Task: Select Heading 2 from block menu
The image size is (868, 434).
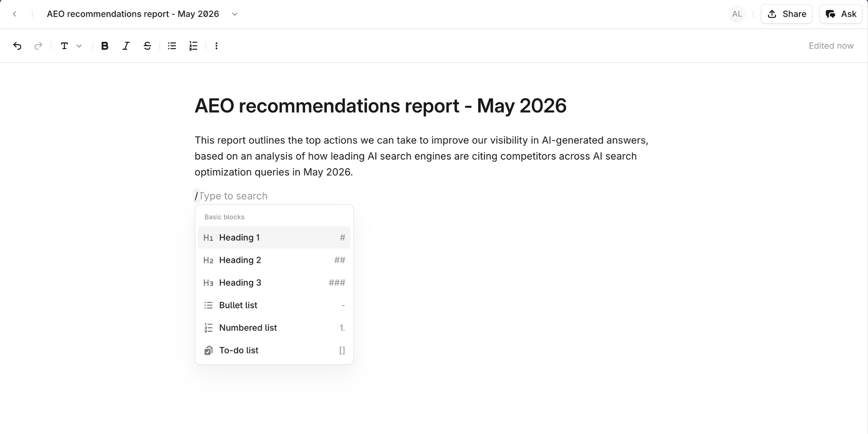Action: pos(274,260)
